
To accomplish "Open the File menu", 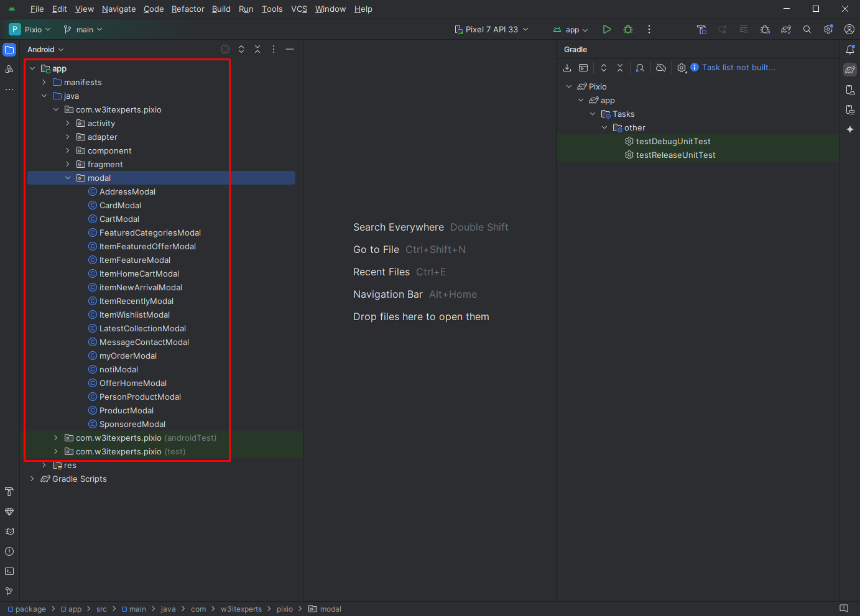I will tap(37, 9).
